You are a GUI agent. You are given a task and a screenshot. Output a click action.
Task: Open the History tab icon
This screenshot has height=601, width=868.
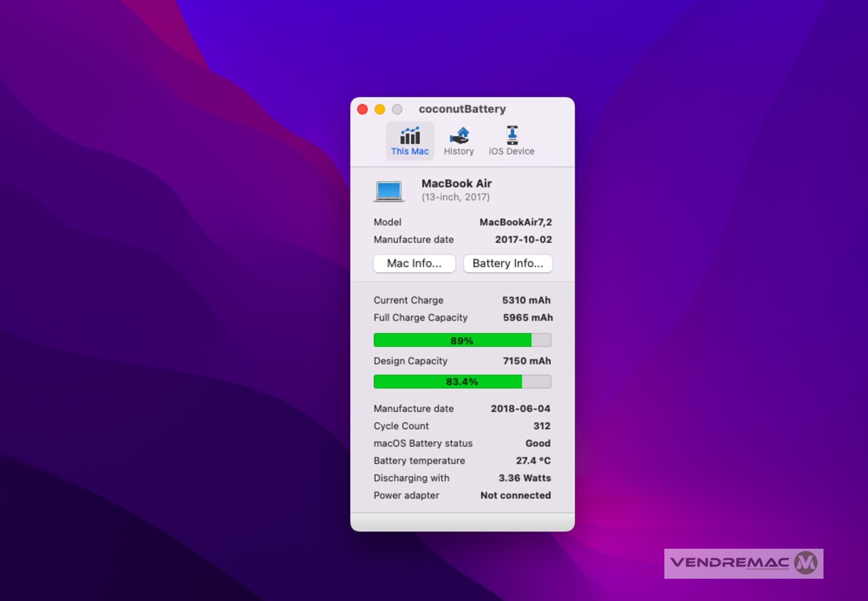click(x=459, y=136)
